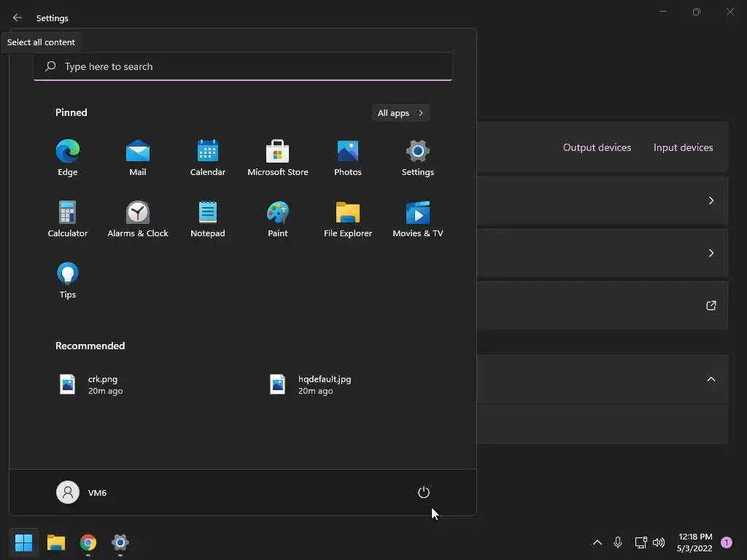Image resolution: width=747 pixels, height=560 pixels.
Task: Open Google Chrome from the taskbar
Action: tap(88, 542)
